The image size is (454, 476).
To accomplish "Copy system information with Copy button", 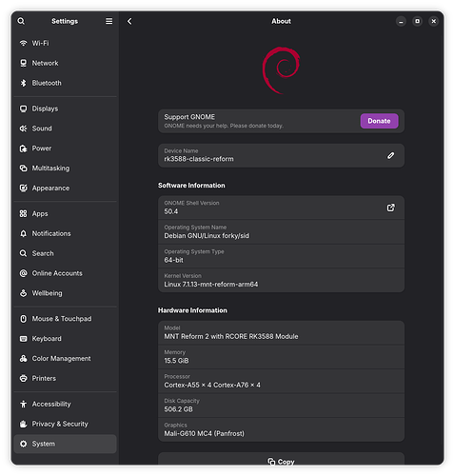I will click(x=281, y=459).
